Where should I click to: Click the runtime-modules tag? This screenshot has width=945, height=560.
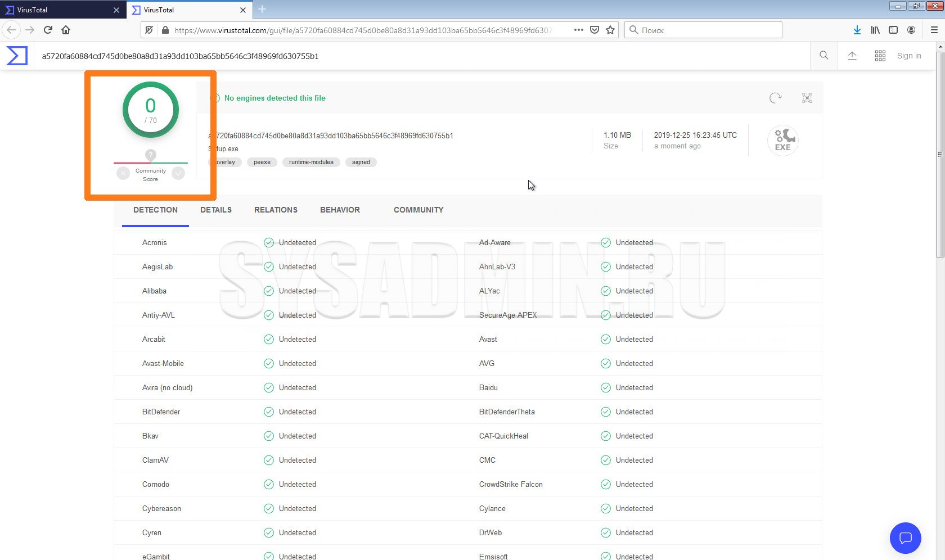pos(311,162)
